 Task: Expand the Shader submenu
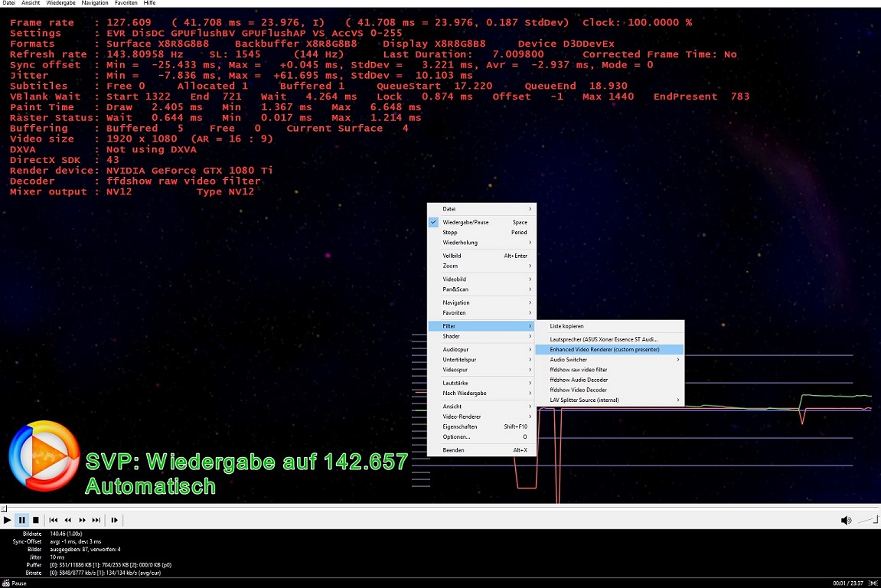coord(482,336)
